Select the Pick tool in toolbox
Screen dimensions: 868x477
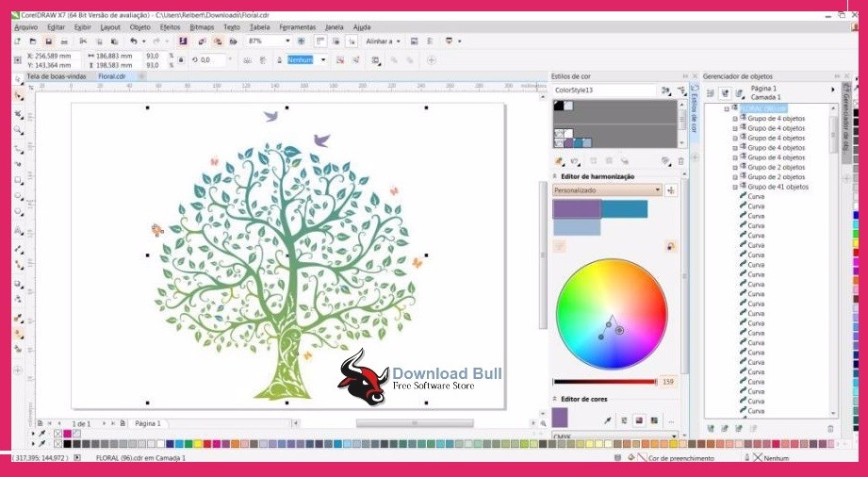[x=18, y=80]
